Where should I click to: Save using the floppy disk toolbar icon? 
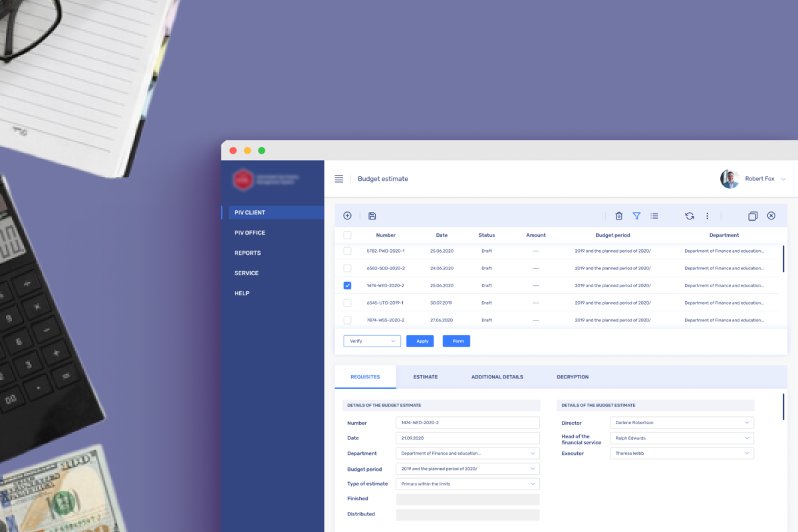click(x=372, y=215)
